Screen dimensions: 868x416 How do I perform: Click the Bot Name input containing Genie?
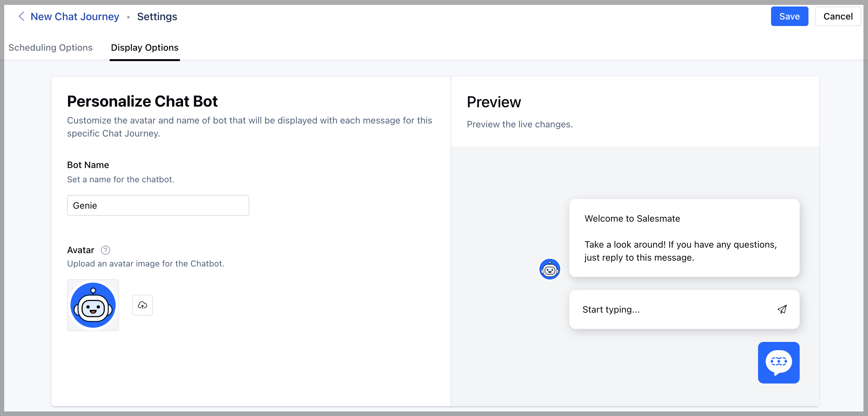pos(158,205)
